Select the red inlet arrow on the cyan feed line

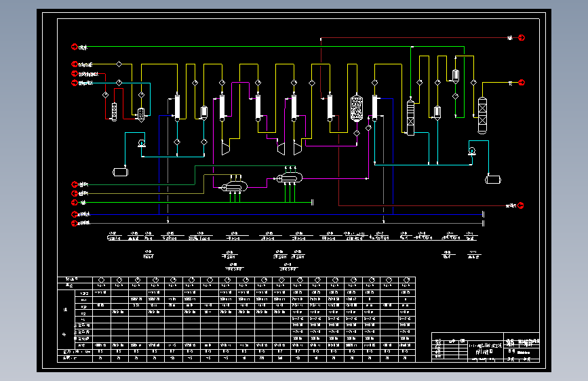[x=74, y=83]
